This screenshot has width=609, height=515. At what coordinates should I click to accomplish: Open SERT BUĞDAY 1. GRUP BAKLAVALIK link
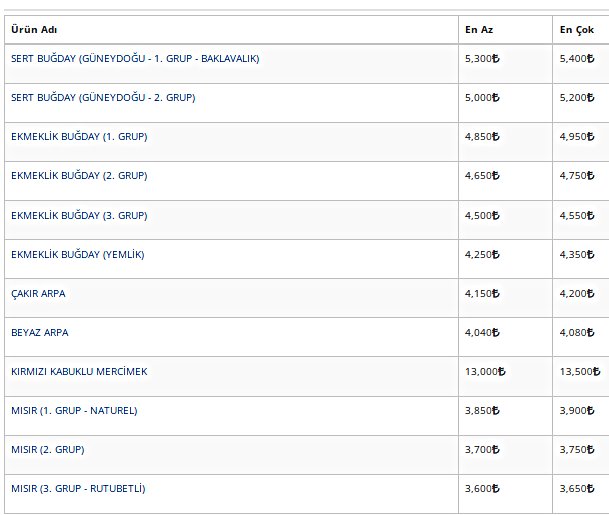click(135, 59)
